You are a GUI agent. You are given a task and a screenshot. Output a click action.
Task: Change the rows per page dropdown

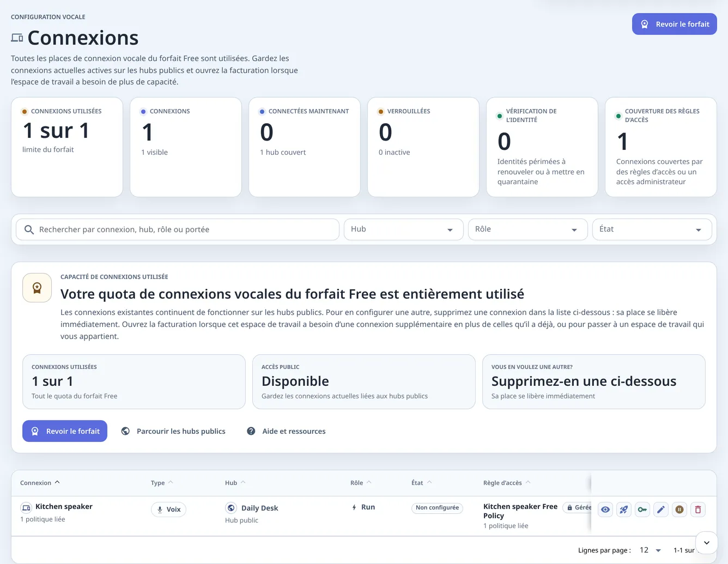[650, 550]
